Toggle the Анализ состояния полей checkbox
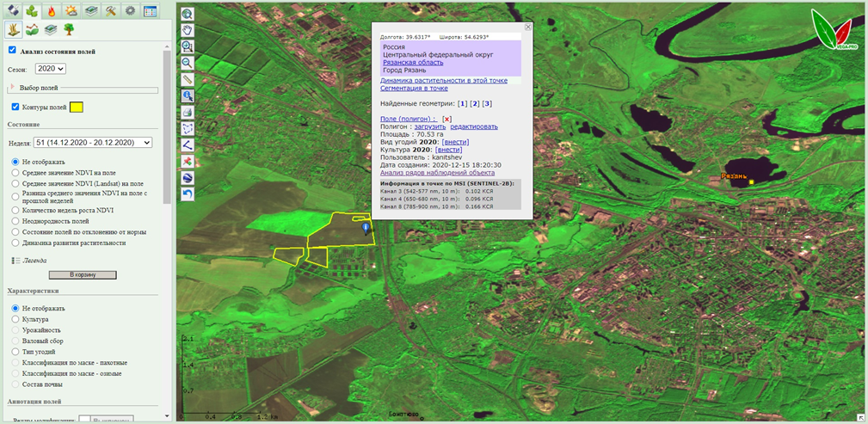Screen dimensions: 868x424 tap(12, 51)
